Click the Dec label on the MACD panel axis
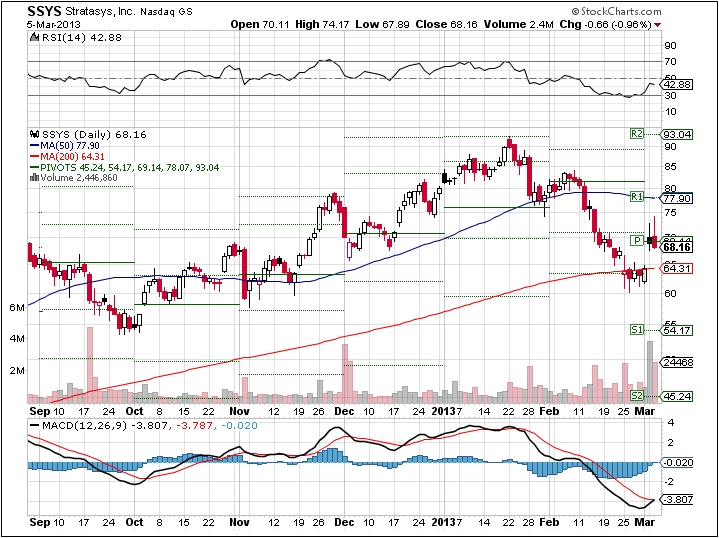This screenshot has height=538, width=719. (x=344, y=522)
